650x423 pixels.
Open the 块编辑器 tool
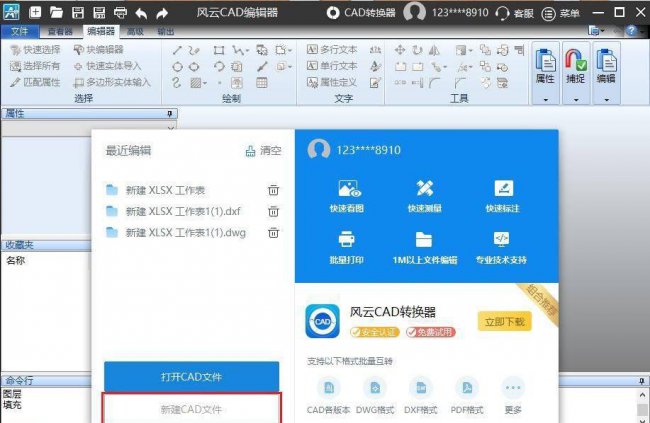[x=99, y=50]
